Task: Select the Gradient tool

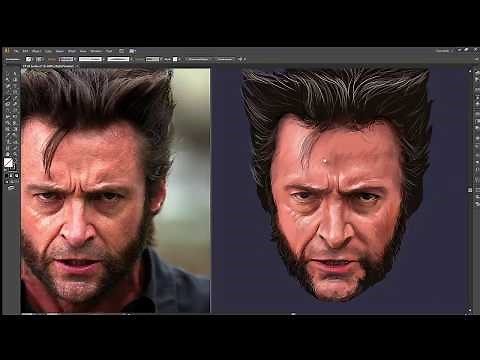Action: (x=15, y=129)
